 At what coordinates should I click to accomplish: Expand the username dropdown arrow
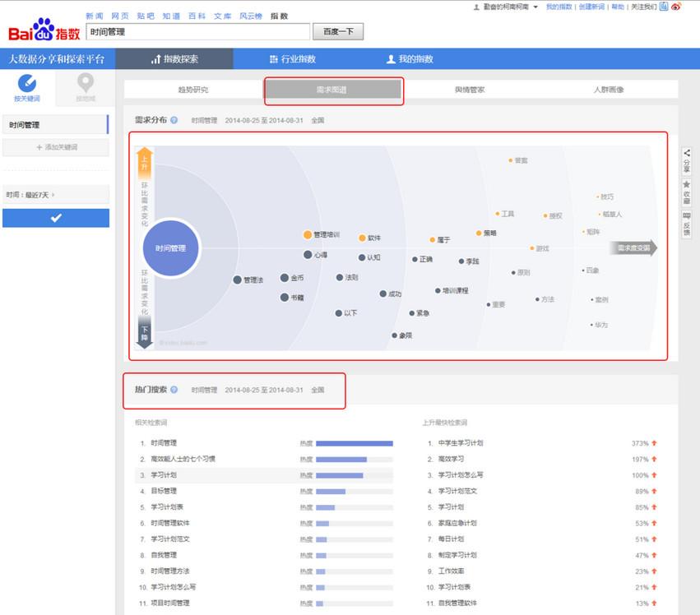pos(535,7)
